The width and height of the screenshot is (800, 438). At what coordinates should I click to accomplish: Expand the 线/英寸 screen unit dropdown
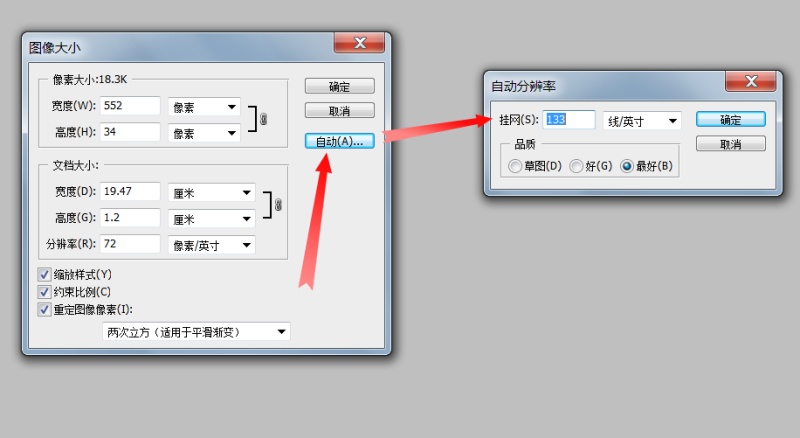click(x=642, y=121)
